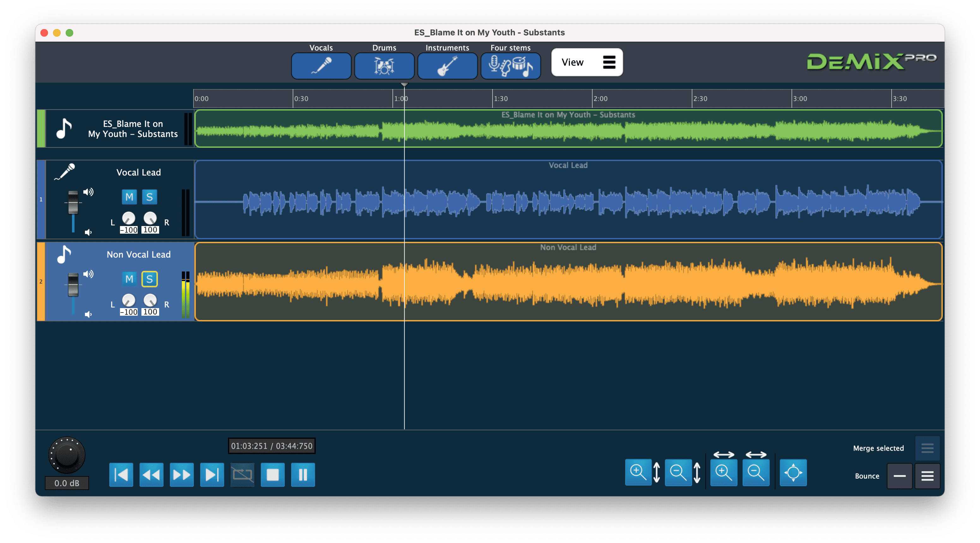
Task: Click the Vocal Lead microphone track icon
Action: [x=64, y=172]
